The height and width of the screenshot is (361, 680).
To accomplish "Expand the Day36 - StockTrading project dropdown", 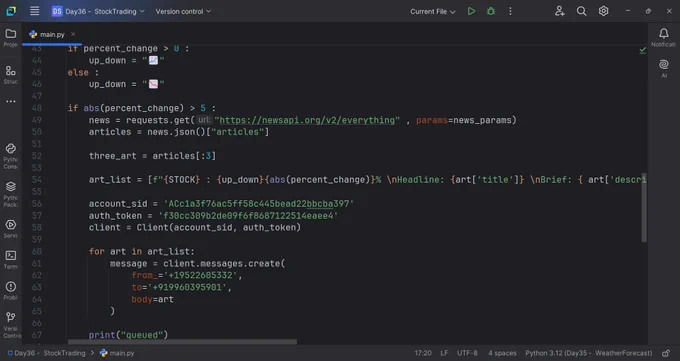I will [x=98, y=11].
